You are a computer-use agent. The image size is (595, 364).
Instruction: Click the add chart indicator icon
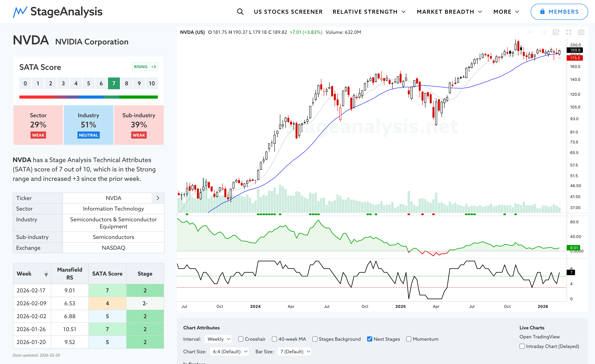point(556,32)
